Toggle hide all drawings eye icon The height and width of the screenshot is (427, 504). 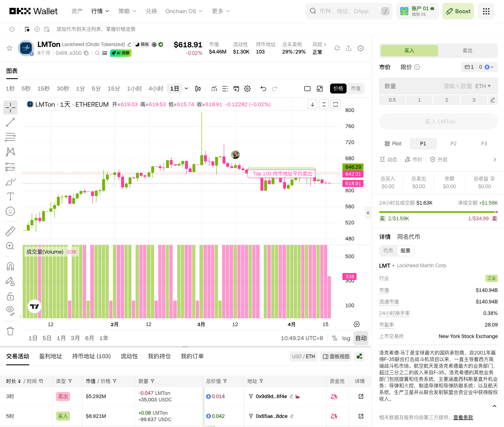coord(10,310)
